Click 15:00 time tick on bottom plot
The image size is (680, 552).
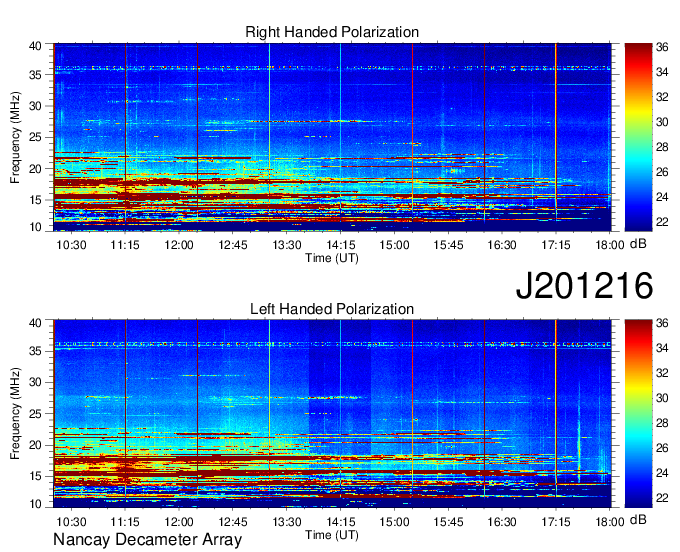(394, 522)
